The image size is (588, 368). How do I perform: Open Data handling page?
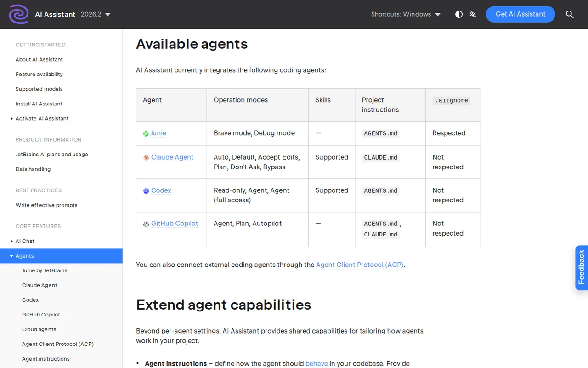(33, 169)
